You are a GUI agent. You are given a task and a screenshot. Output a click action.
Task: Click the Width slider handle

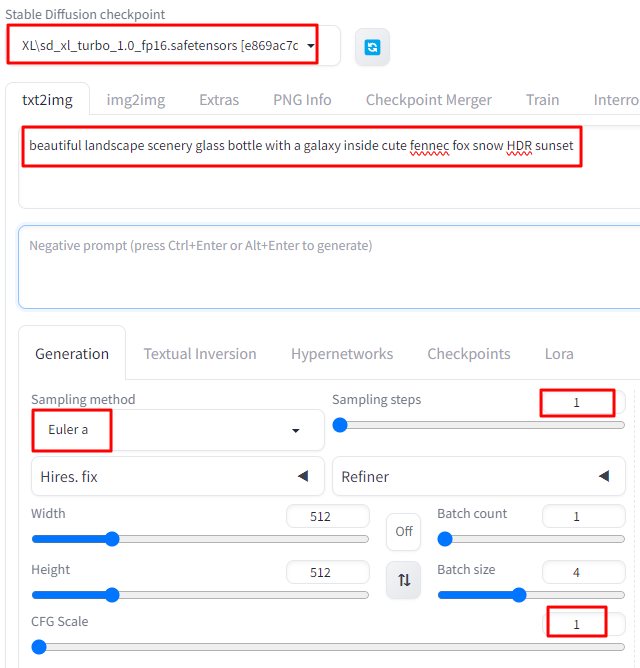coord(112,539)
